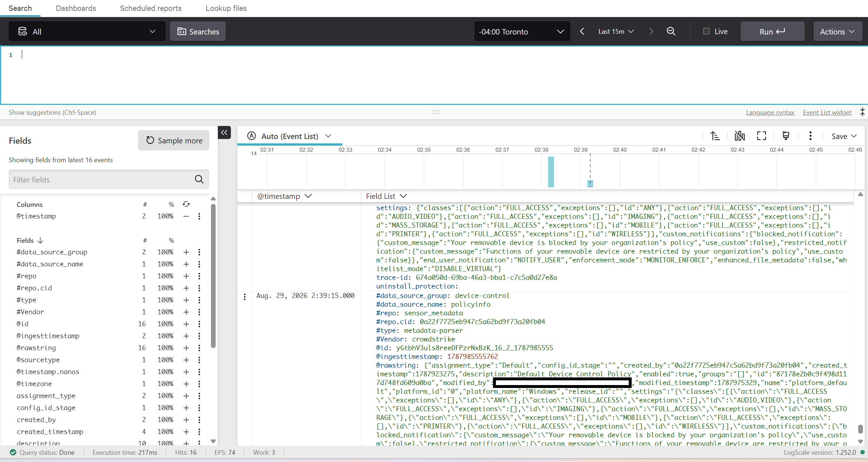This screenshot has width=868, height=462.
Task: Click the paint format icon in results toolbar
Action: [786, 136]
